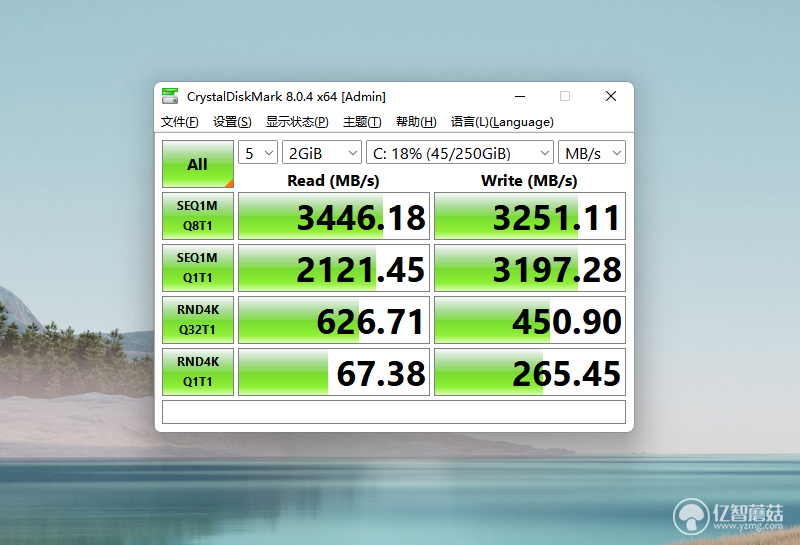Run the RND4K Q1T1 test
The height and width of the screenshot is (545, 800).
click(x=198, y=372)
